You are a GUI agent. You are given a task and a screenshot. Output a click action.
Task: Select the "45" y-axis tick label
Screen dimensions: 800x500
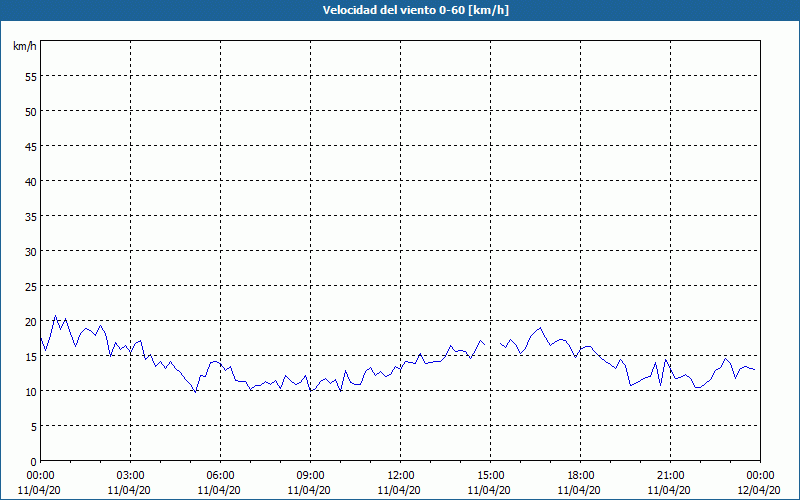30,146
